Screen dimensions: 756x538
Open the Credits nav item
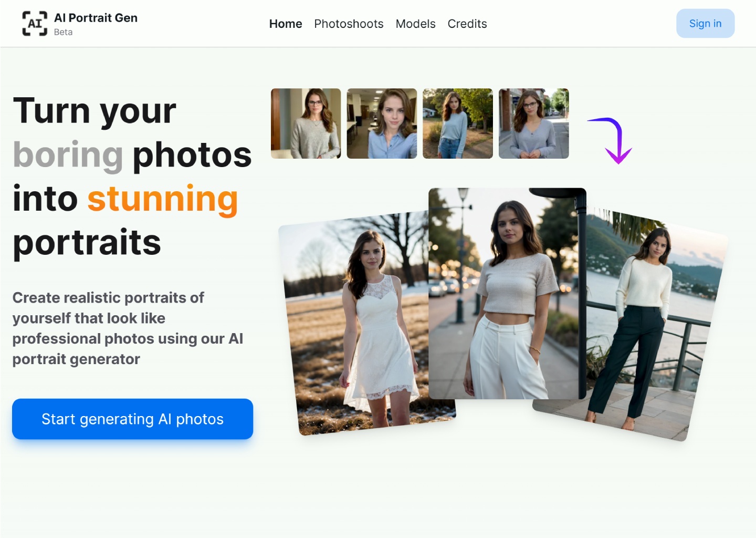(467, 24)
